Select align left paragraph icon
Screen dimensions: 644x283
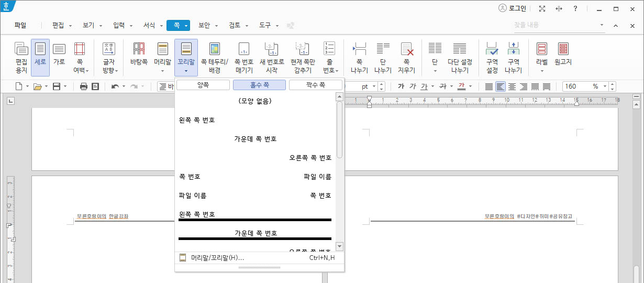[500, 86]
